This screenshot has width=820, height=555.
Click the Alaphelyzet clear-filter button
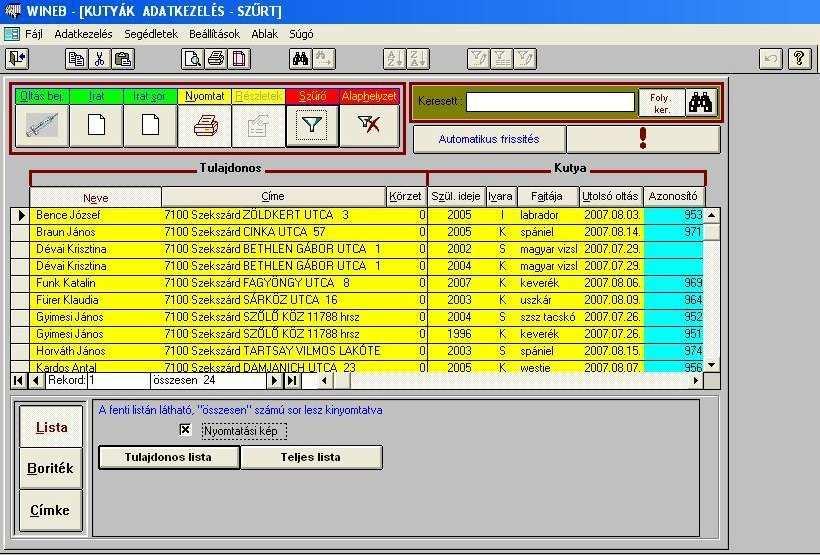(369, 126)
